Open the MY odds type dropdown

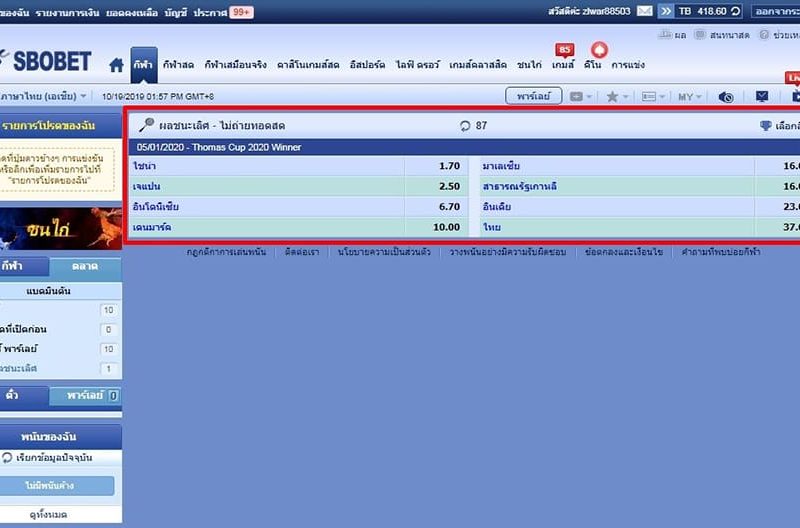689,96
